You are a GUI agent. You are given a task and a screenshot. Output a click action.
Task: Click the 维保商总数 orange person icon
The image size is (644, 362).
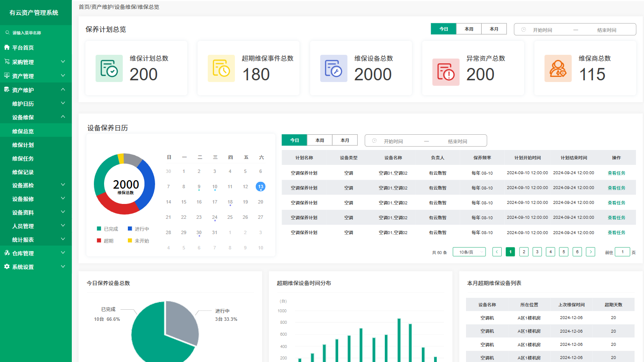coord(558,68)
